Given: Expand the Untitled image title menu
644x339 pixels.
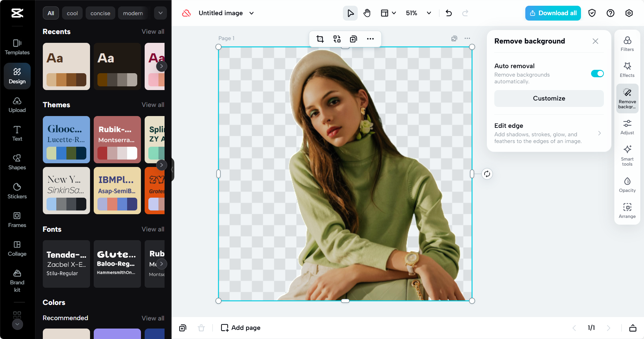Looking at the screenshot, I should coord(252,13).
